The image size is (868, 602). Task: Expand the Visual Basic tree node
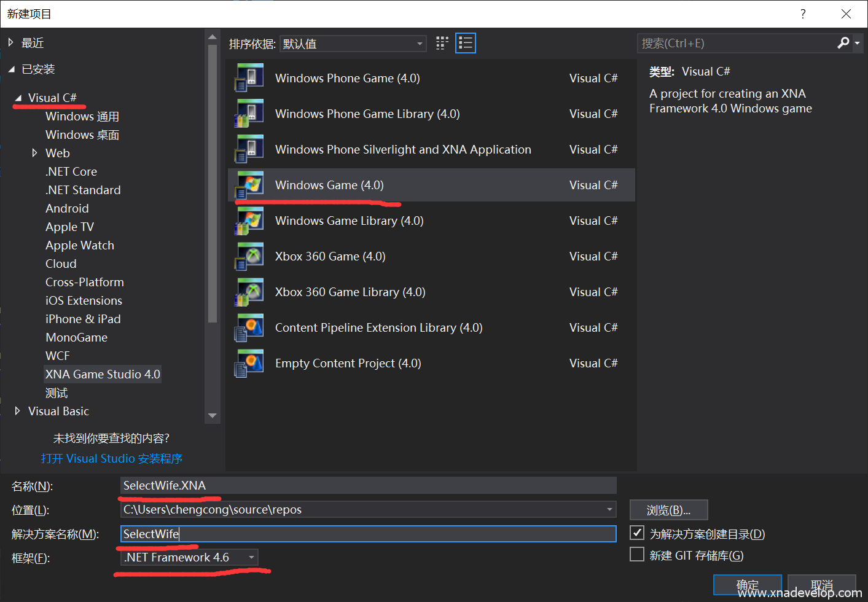[x=17, y=411]
